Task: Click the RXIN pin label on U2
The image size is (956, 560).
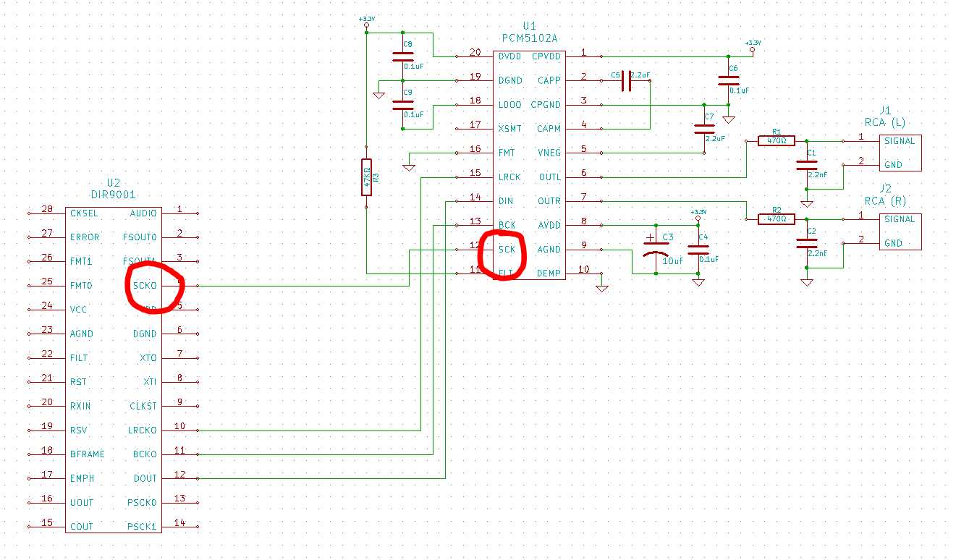Action: coord(81,406)
